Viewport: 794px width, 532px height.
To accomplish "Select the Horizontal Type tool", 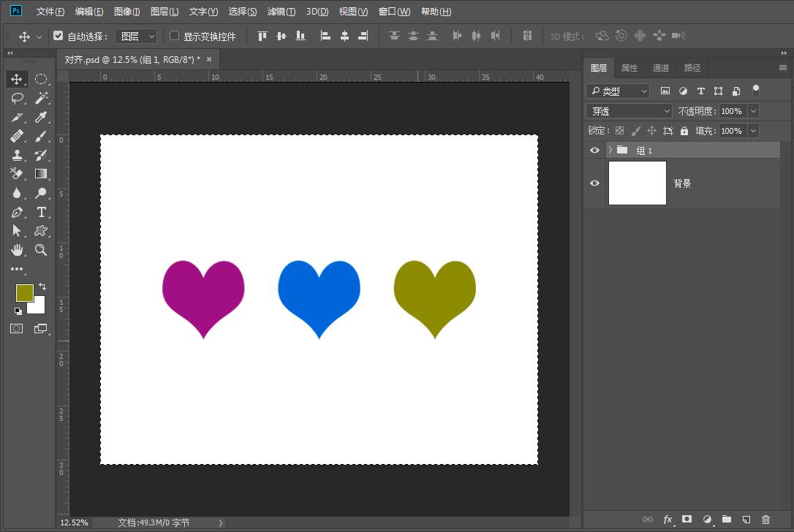I will (42, 212).
